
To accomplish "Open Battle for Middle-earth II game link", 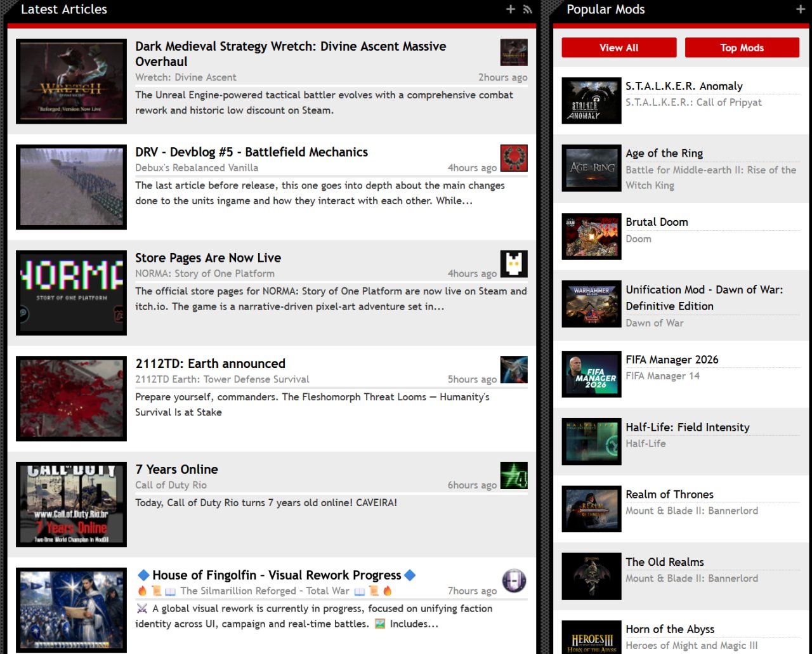I will [x=710, y=178].
